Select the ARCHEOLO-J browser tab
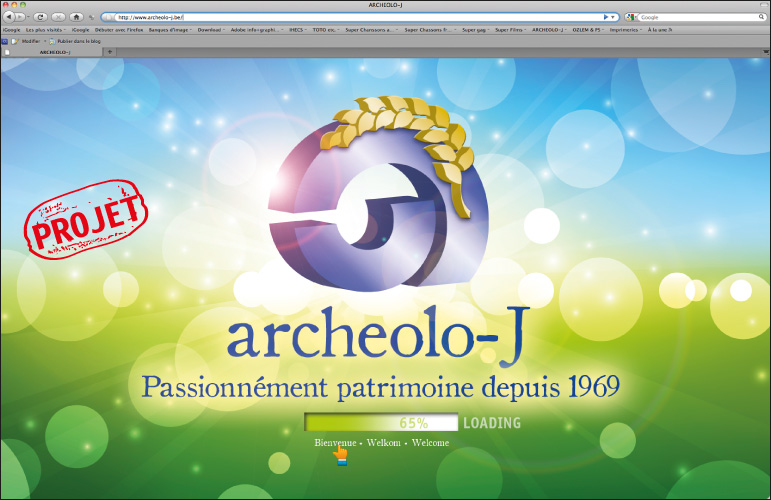Image resolution: width=771 pixels, height=500 pixels. click(x=52, y=52)
